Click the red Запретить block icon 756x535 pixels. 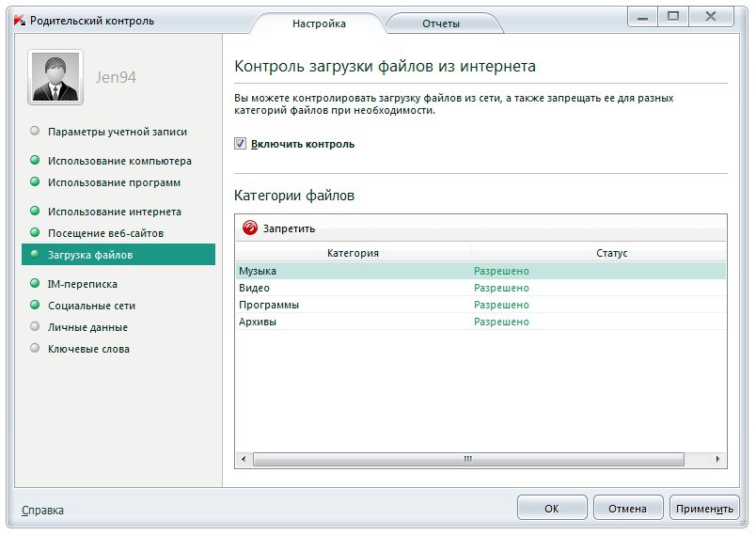point(250,228)
